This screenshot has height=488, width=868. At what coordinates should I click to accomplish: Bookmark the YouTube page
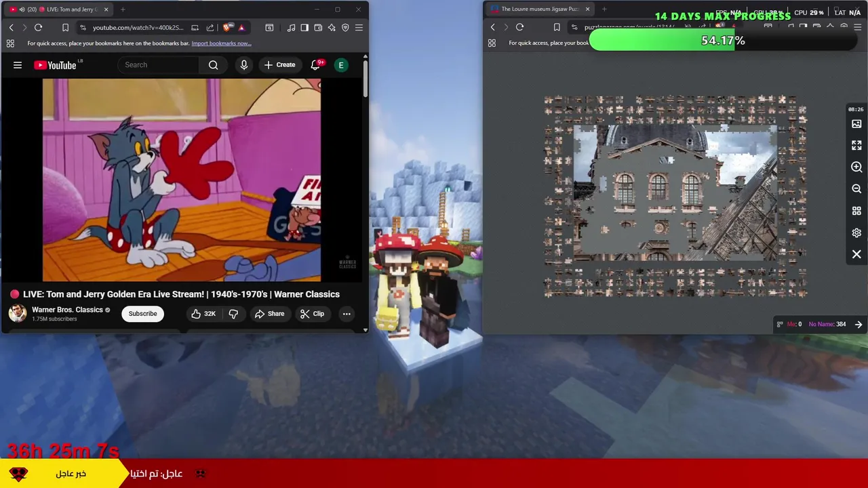[65, 27]
